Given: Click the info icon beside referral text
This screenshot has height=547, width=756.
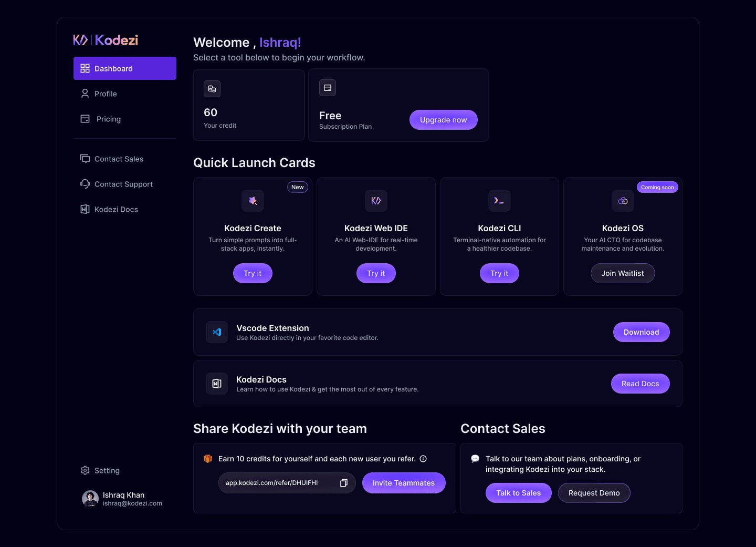Looking at the screenshot, I should [x=423, y=459].
